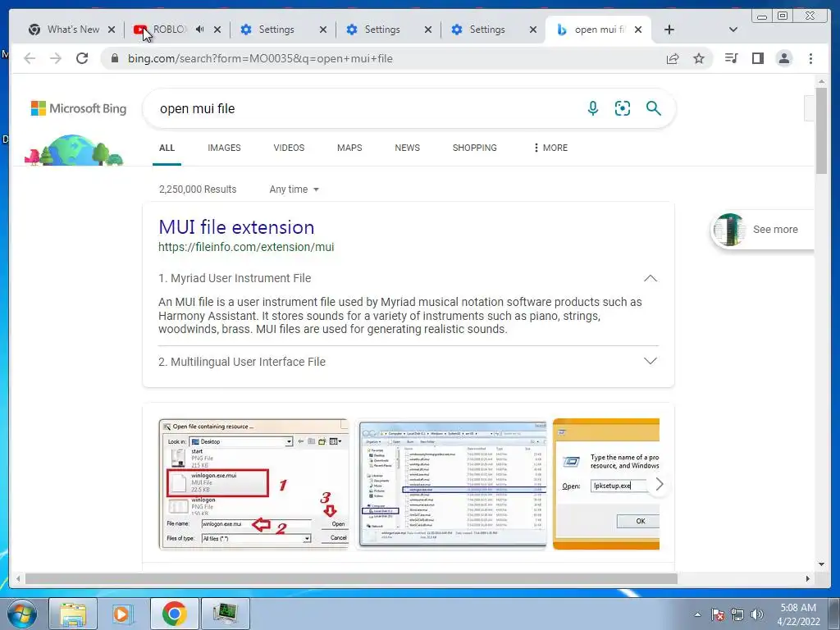Click the Bing magnifier search icon
The height and width of the screenshot is (630, 840).
pos(653,108)
